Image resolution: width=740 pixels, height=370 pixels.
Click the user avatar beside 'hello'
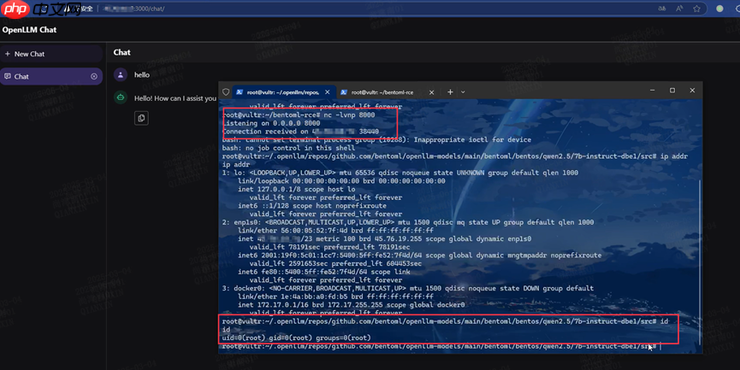pyautogui.click(x=121, y=75)
